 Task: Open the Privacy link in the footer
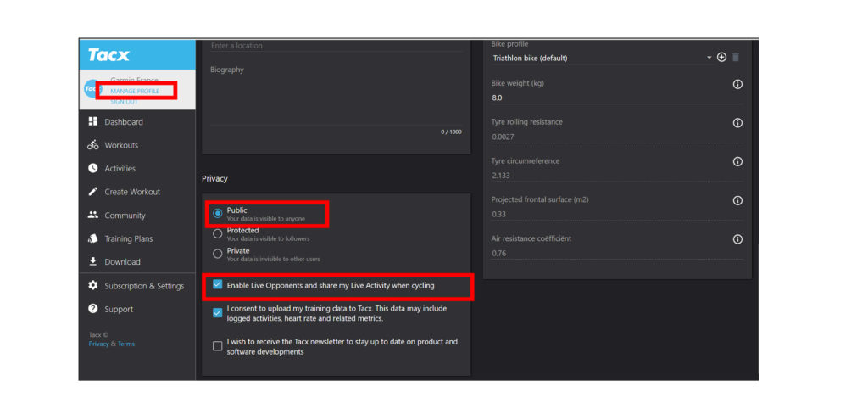coord(98,344)
